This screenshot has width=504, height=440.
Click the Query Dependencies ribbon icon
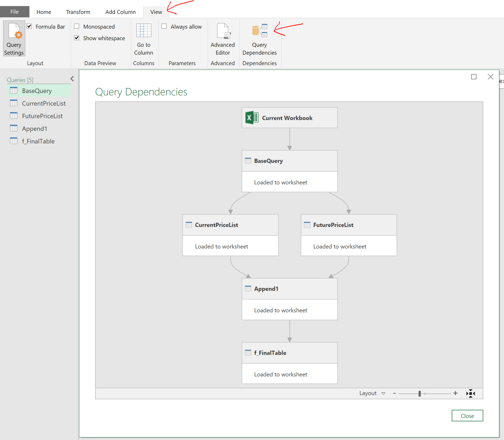click(259, 31)
